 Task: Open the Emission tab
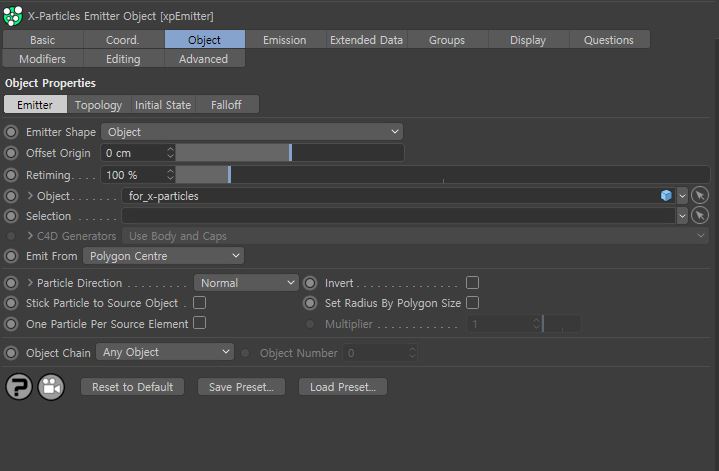tap(285, 39)
